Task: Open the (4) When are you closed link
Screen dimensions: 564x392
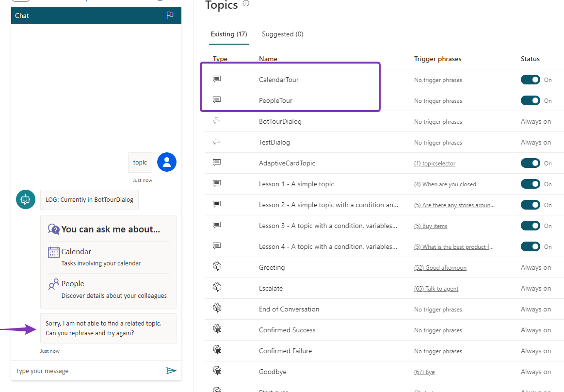Action: click(x=445, y=184)
